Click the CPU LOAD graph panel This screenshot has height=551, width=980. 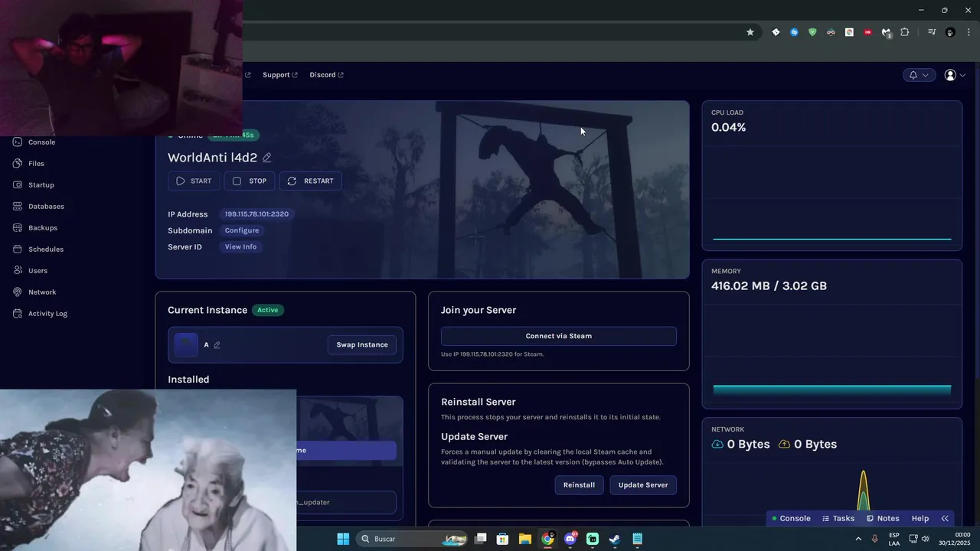[832, 176]
